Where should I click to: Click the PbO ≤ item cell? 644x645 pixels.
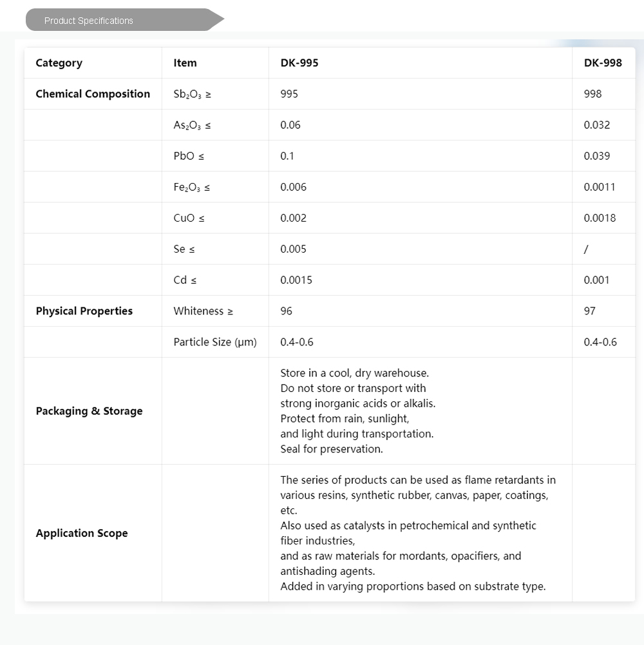(x=189, y=156)
